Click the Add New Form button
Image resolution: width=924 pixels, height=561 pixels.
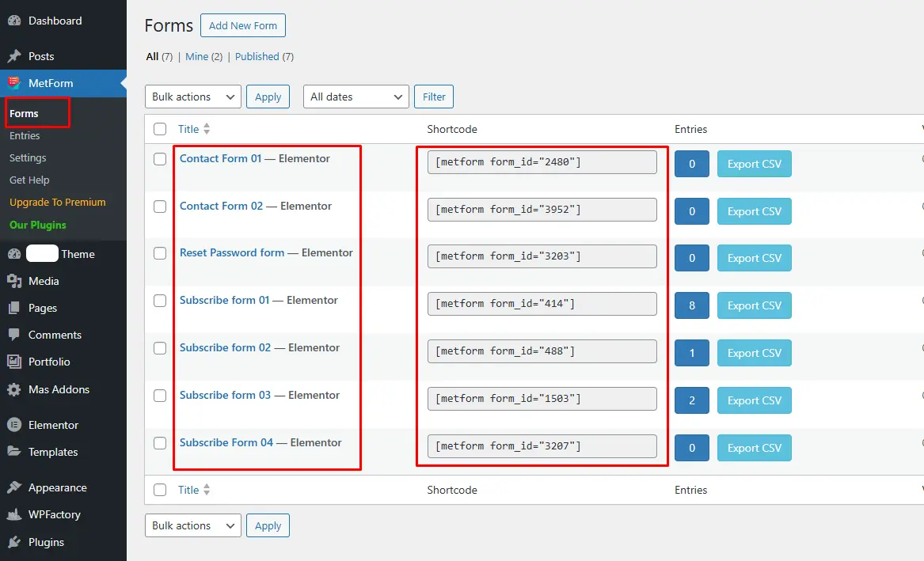point(243,25)
